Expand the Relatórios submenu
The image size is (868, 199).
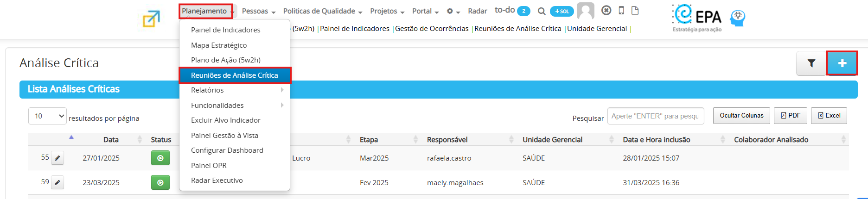[x=235, y=90]
